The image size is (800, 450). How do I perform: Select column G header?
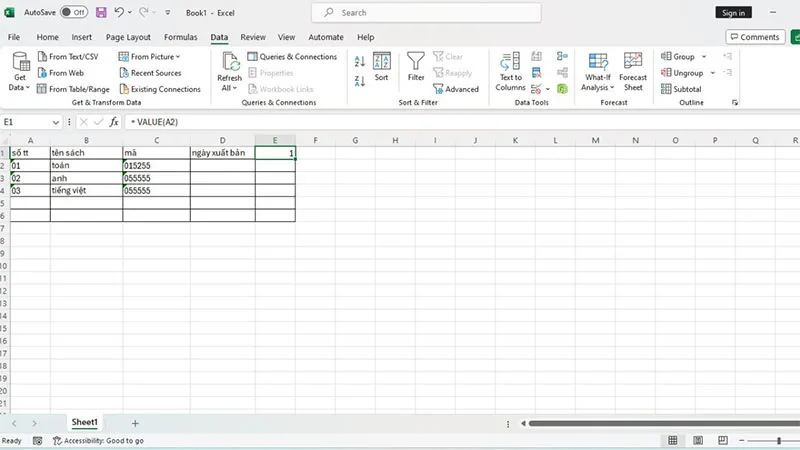point(355,140)
